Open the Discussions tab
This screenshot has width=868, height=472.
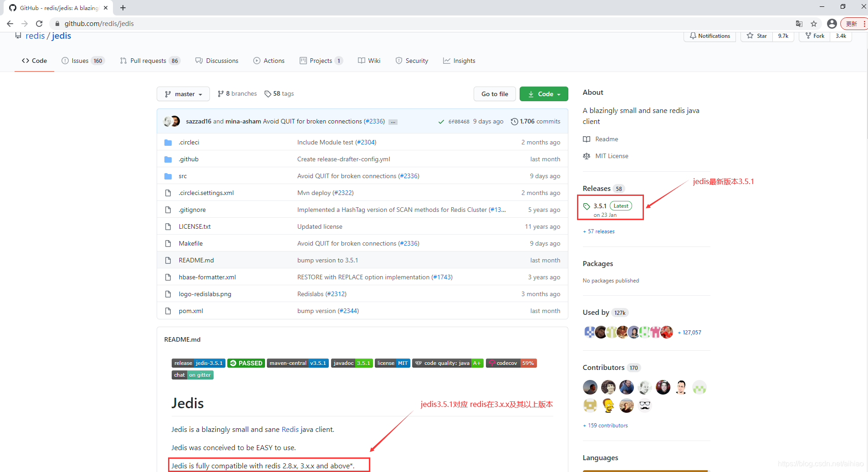pyautogui.click(x=217, y=61)
